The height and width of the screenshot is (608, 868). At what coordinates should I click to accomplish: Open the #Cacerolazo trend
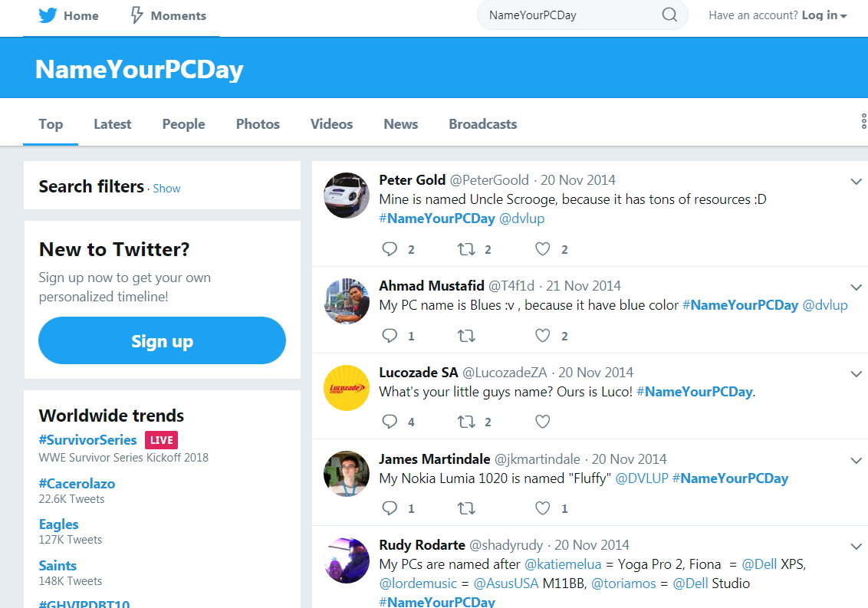(77, 483)
